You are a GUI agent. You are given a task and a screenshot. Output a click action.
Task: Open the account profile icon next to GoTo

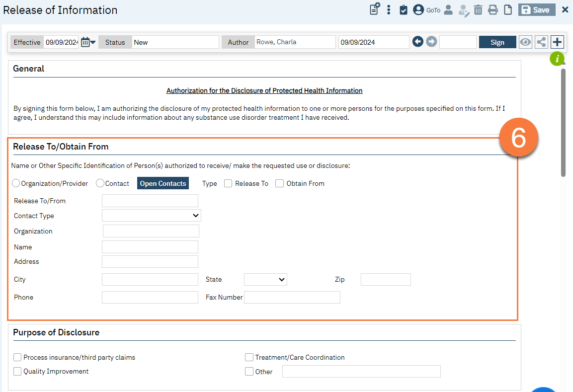pos(418,9)
